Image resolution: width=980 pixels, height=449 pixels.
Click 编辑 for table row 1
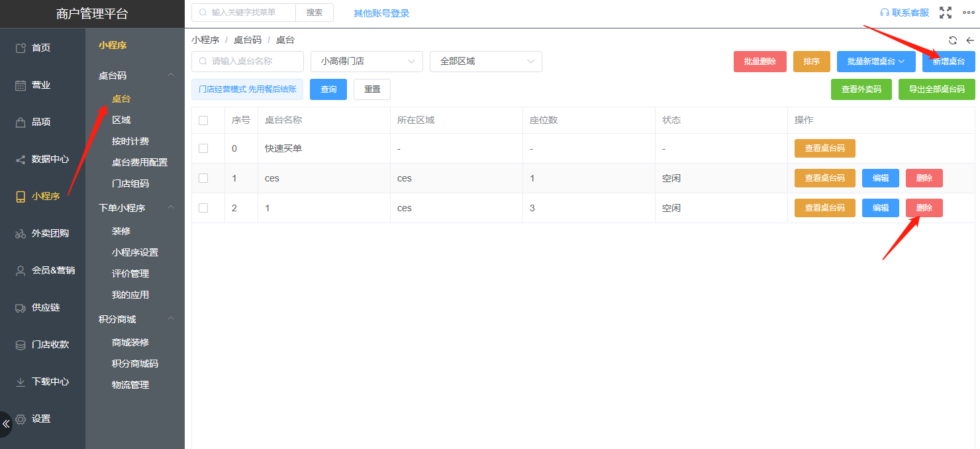(x=881, y=178)
